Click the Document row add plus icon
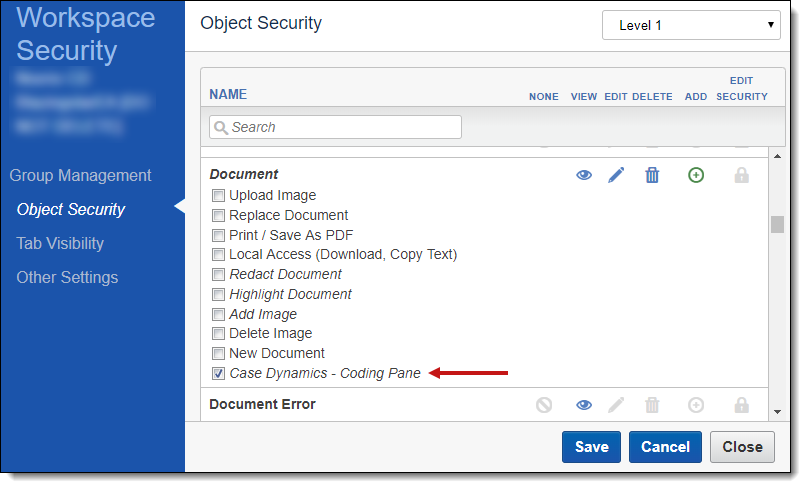 (696, 175)
